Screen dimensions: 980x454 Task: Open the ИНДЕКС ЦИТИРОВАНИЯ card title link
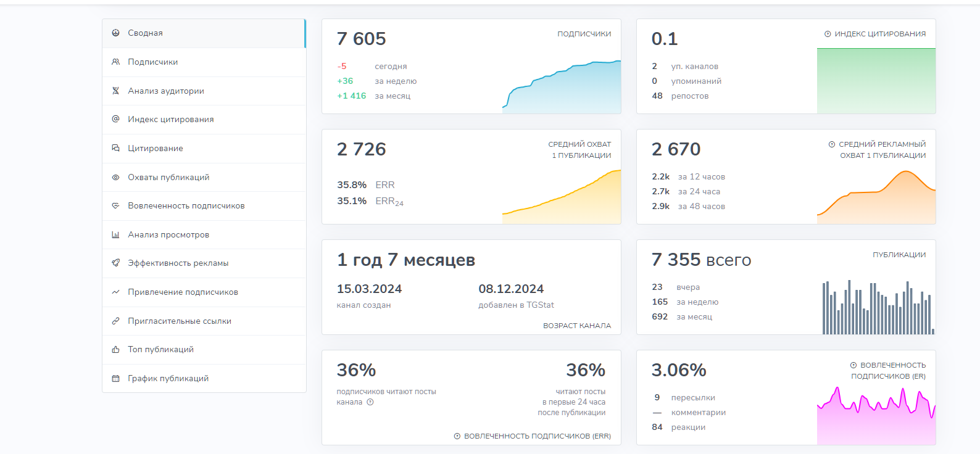[879, 34]
